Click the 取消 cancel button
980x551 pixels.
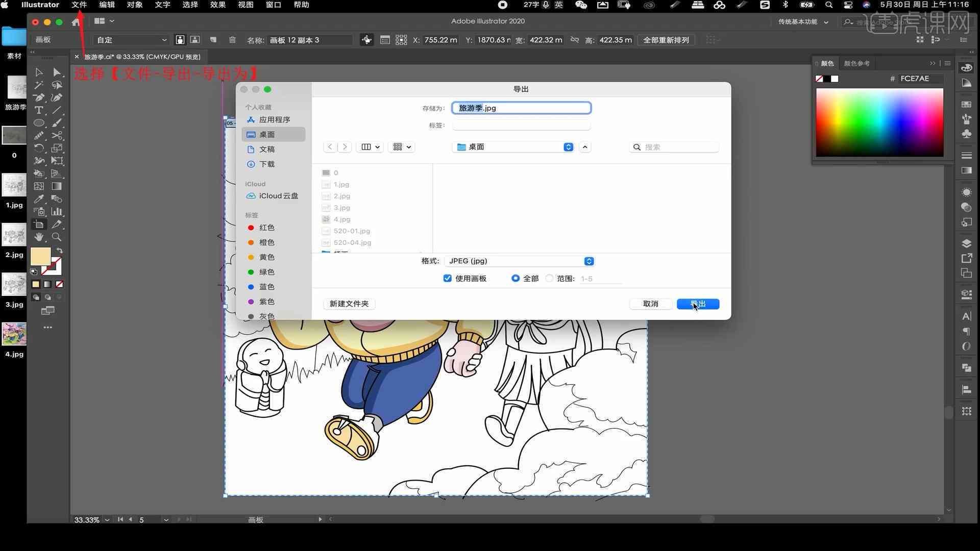tap(650, 304)
